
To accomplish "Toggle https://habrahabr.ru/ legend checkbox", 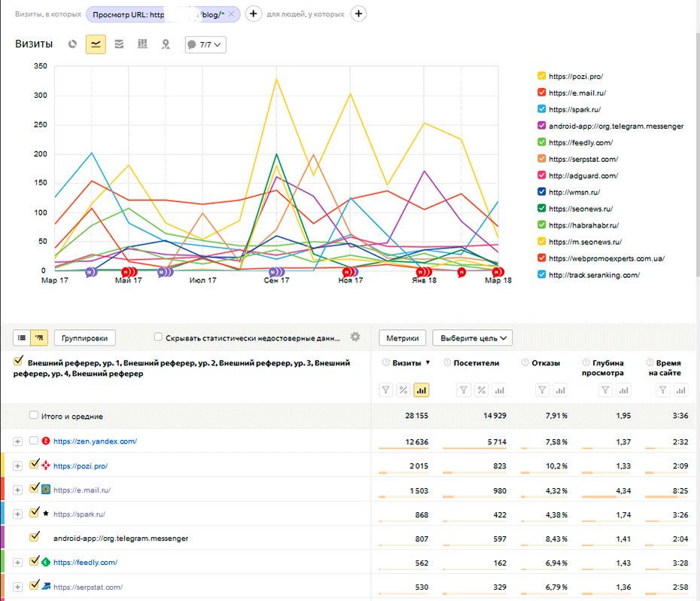I will point(541,224).
